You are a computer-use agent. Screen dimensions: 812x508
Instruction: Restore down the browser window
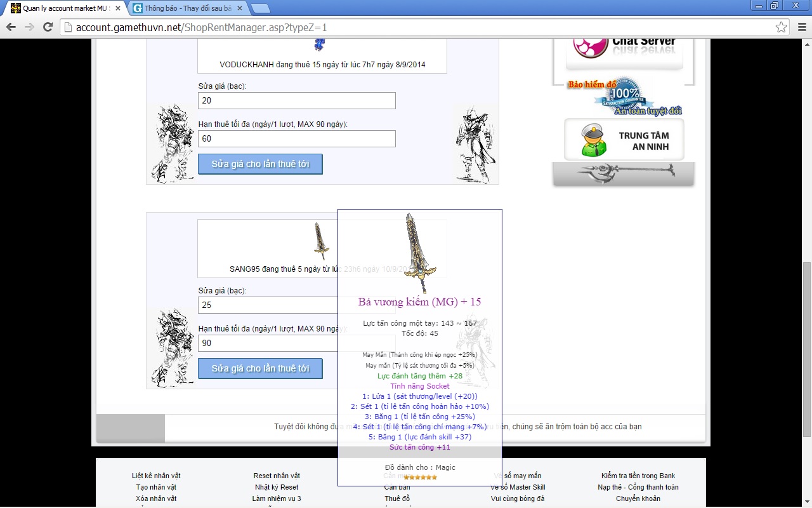coord(774,5)
